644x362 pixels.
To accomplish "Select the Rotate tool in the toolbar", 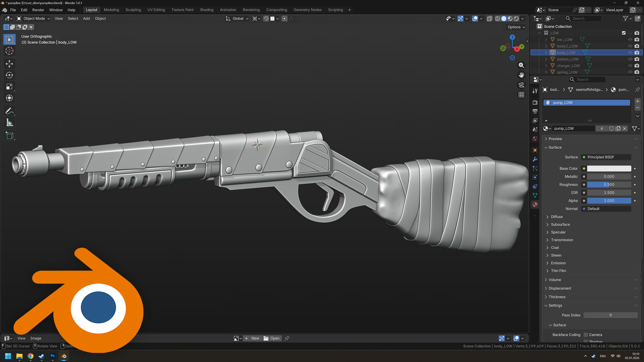I will (10, 75).
